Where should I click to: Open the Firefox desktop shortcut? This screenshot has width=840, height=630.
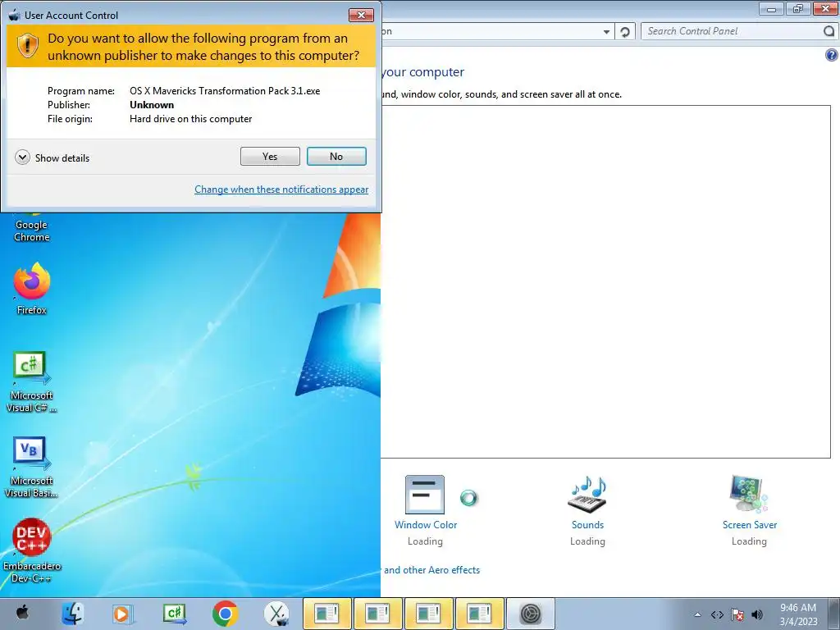pyautogui.click(x=32, y=288)
